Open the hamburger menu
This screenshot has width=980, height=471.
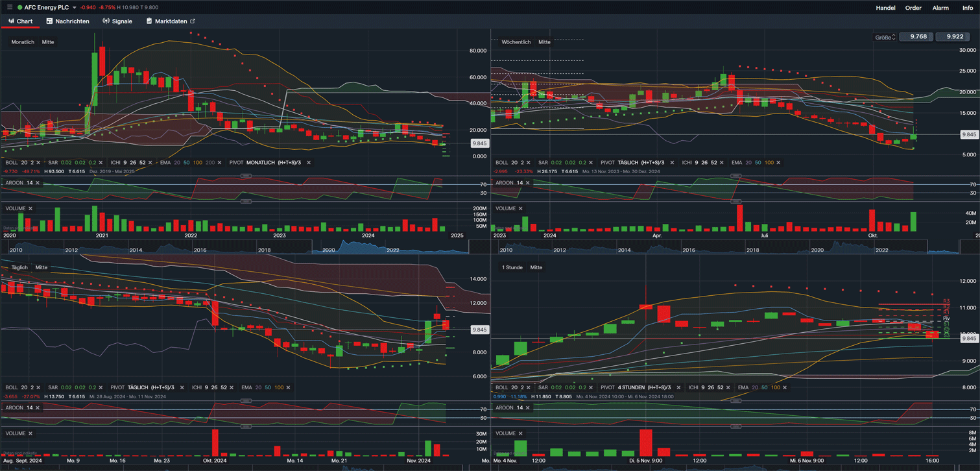[x=9, y=8]
